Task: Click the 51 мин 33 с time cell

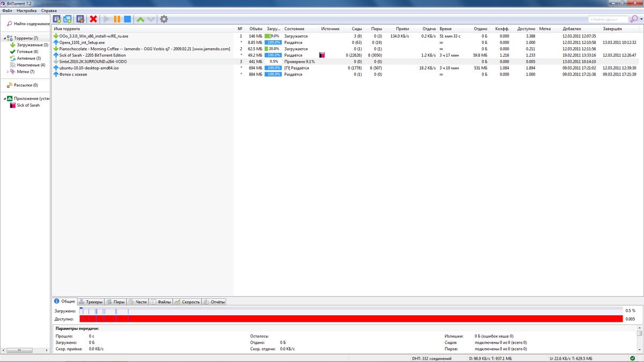Action: pyautogui.click(x=450, y=36)
